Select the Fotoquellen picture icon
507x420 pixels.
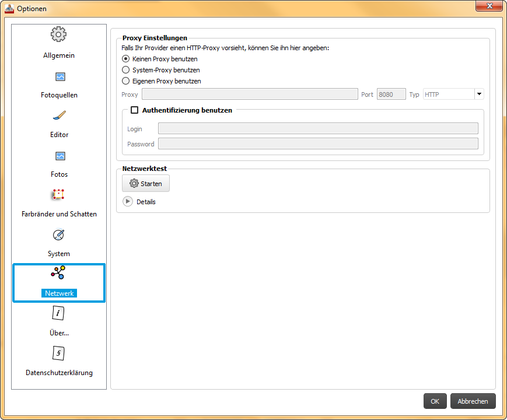60,76
